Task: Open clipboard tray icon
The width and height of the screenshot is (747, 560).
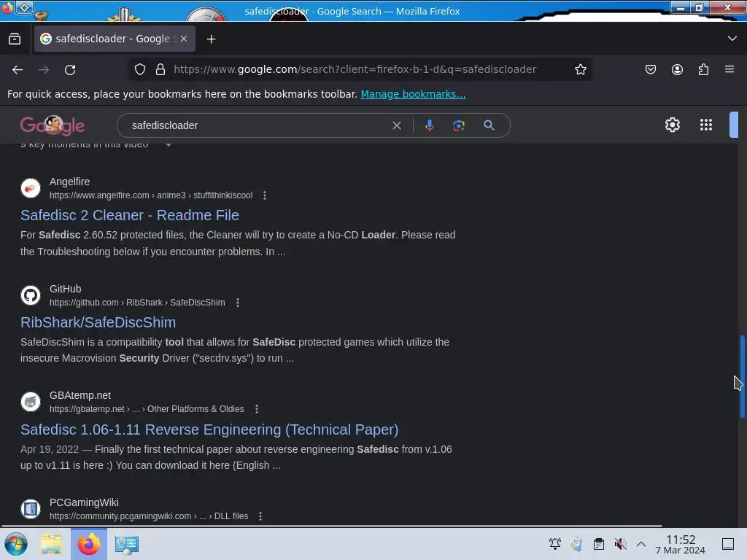Action: [599, 544]
